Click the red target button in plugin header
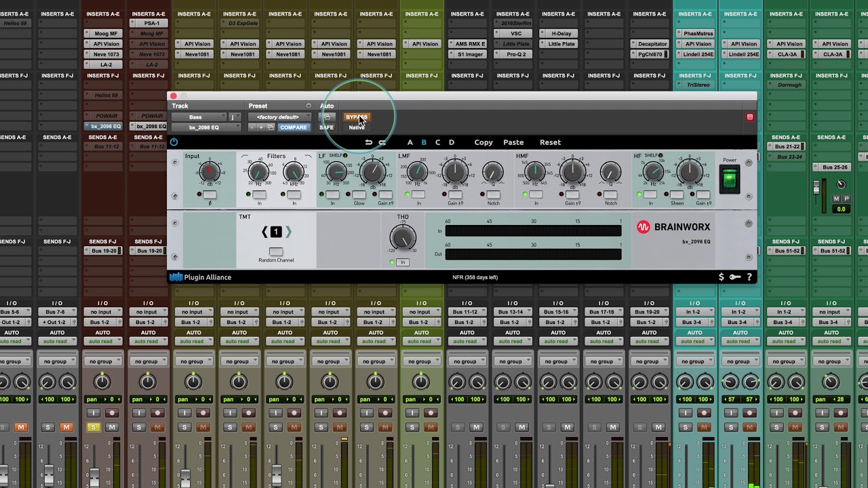 (x=749, y=117)
